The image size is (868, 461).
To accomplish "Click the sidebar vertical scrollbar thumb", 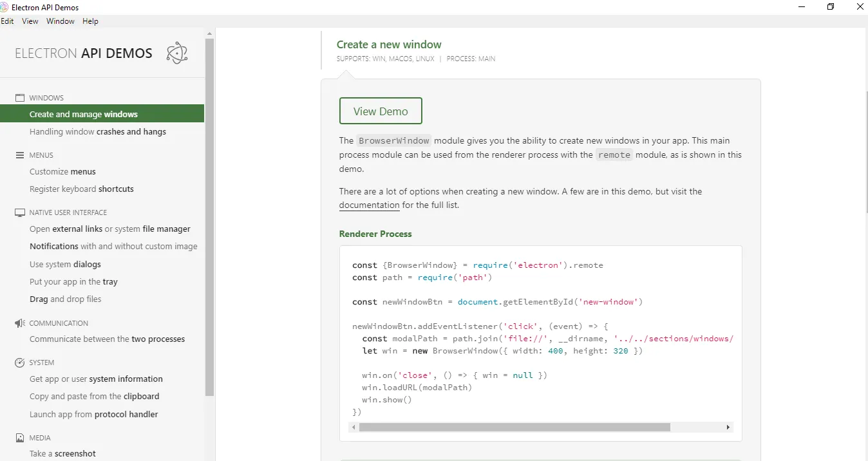I will (209, 217).
